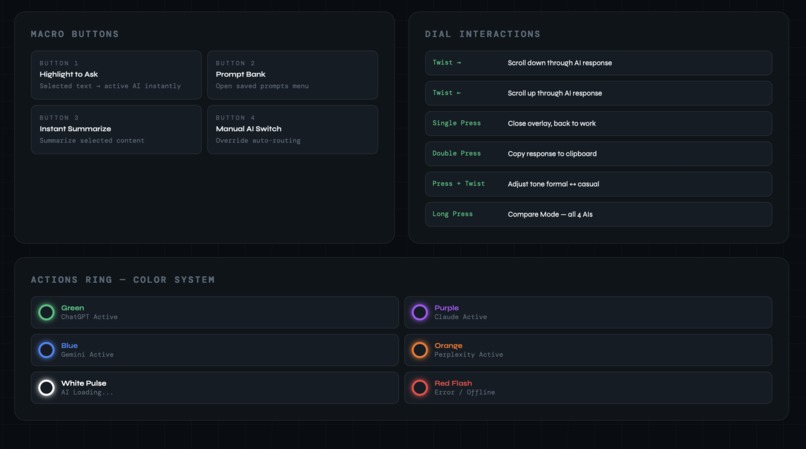Select the Highlight to Ask button card

pos(116,75)
